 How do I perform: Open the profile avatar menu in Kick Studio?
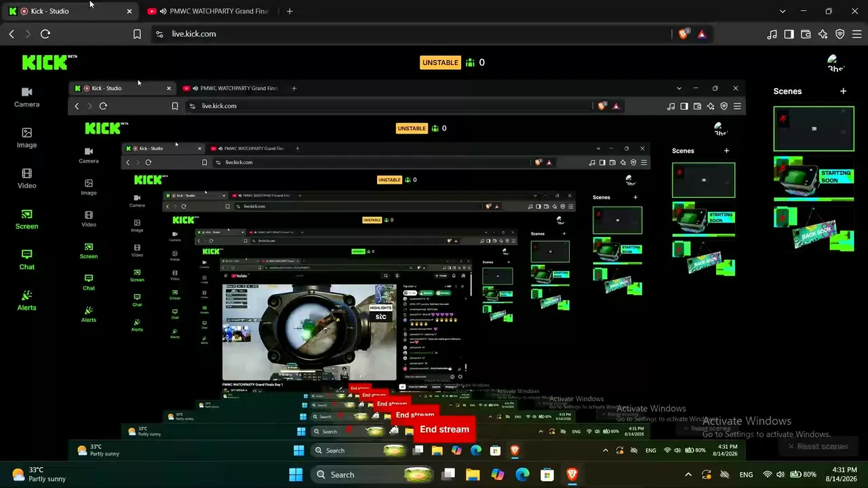[x=835, y=63]
